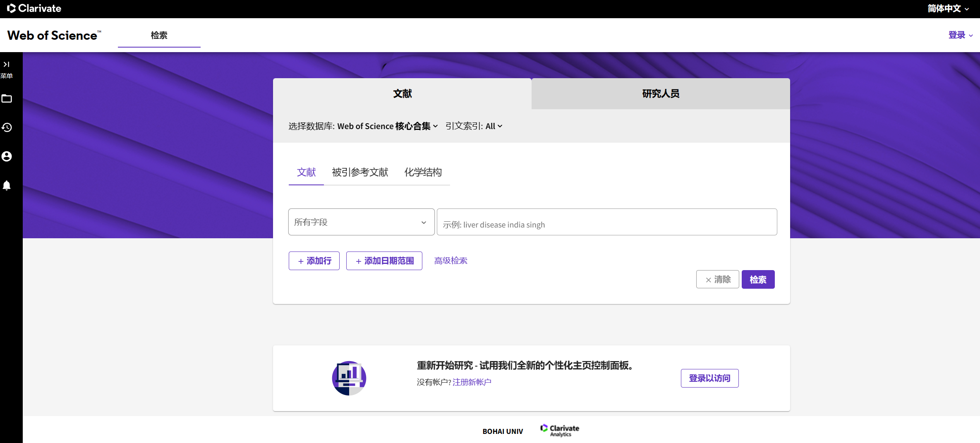Viewport: 980px width, 443px height.
Task: Click the Clarivate logo in the header
Action: [x=34, y=8]
